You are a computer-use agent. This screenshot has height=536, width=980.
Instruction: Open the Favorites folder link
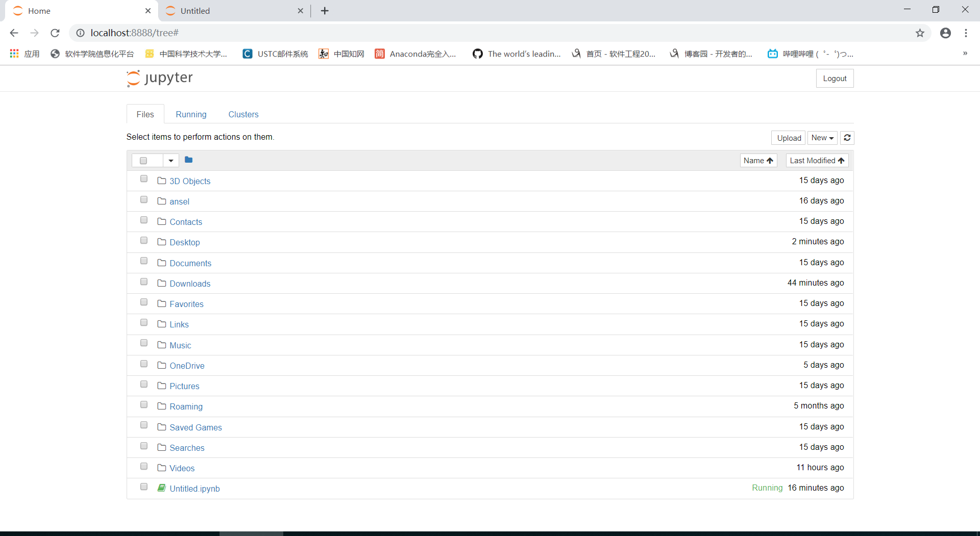(186, 304)
